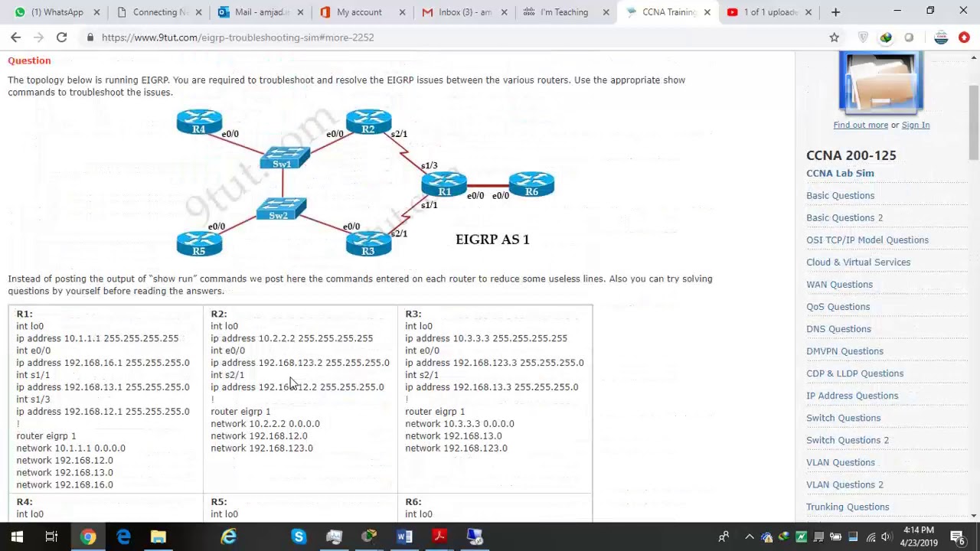View site security padlock info

coord(90,37)
